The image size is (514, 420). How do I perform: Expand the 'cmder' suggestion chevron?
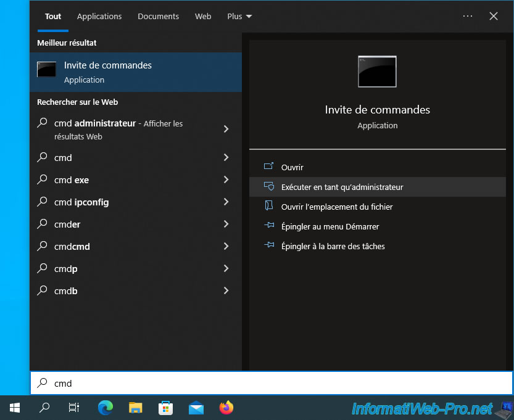[x=226, y=224]
